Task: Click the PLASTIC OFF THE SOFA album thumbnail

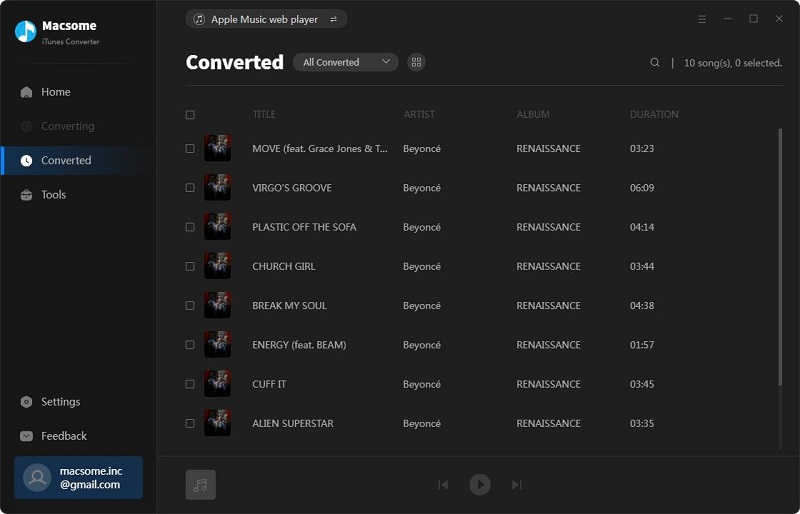Action: coord(217,227)
